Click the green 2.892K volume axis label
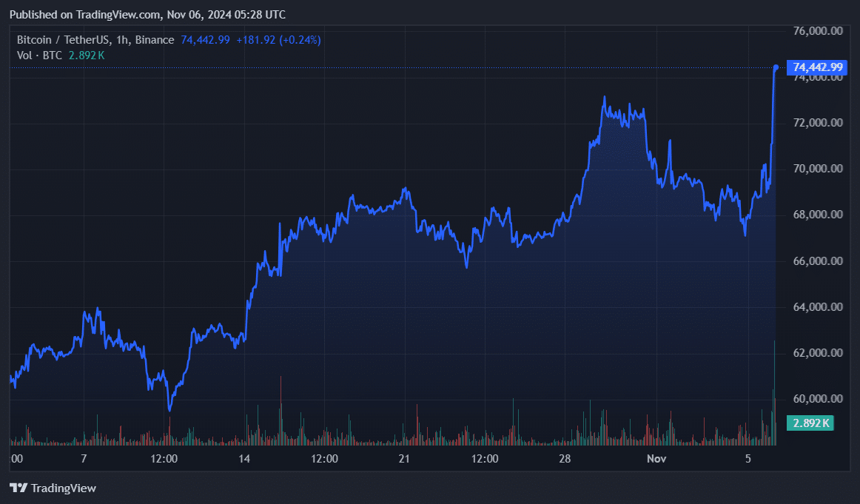The width and height of the screenshot is (860, 504). tap(810, 422)
